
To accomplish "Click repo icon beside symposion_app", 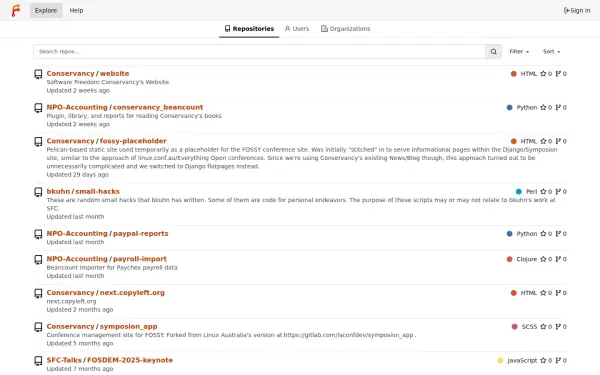I will [x=38, y=326].
